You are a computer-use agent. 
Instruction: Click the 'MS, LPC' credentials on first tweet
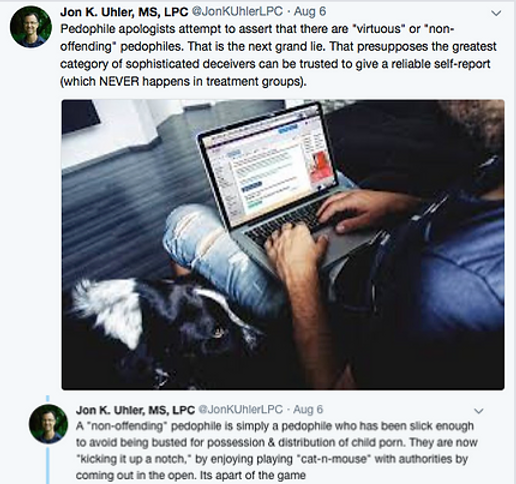pos(163,12)
